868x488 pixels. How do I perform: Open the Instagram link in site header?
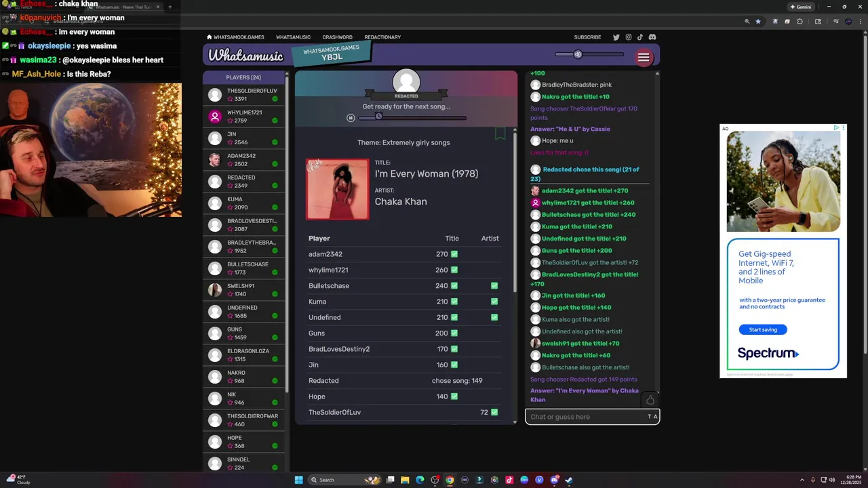(x=629, y=37)
